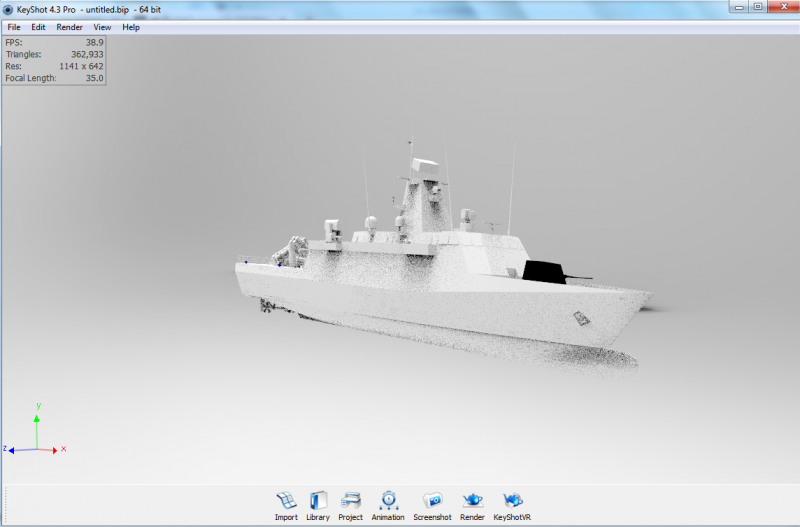Open the Help menu
This screenshot has width=800, height=527.
(131, 27)
